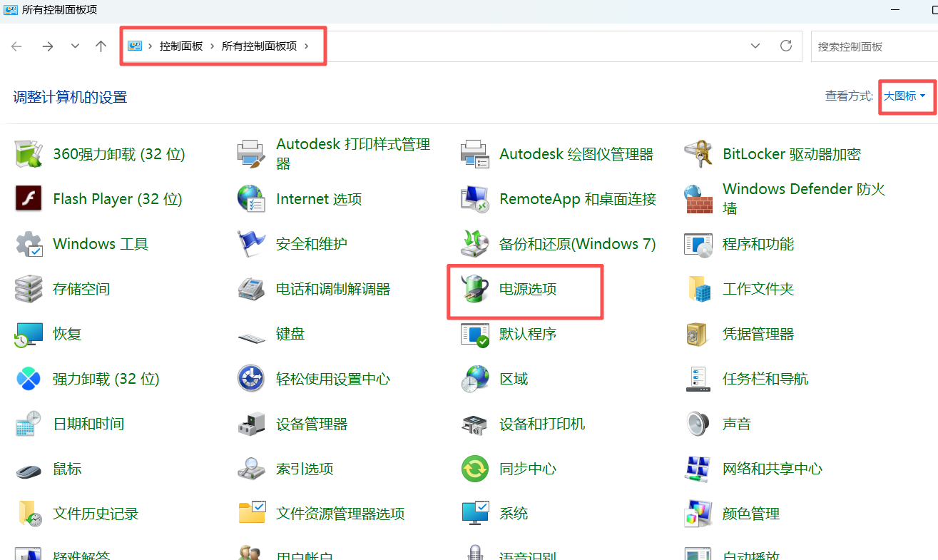Open the 备份和还原(Windows 7) icon
The height and width of the screenshot is (560, 938).
pyautogui.click(x=475, y=244)
